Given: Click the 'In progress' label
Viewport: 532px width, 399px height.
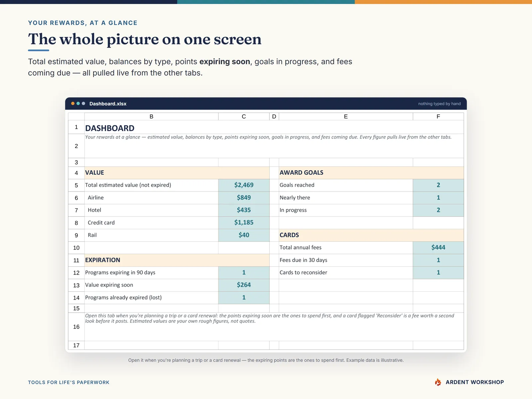Looking at the screenshot, I should (293, 210).
